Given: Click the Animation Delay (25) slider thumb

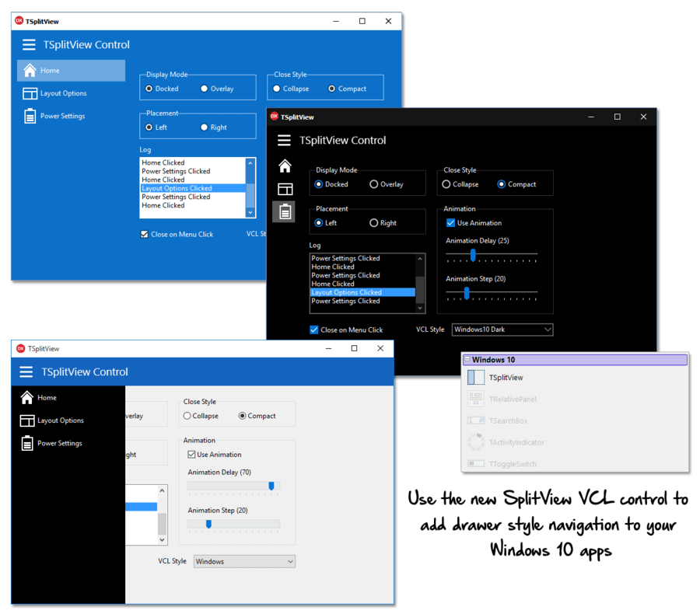Looking at the screenshot, I should click(473, 255).
